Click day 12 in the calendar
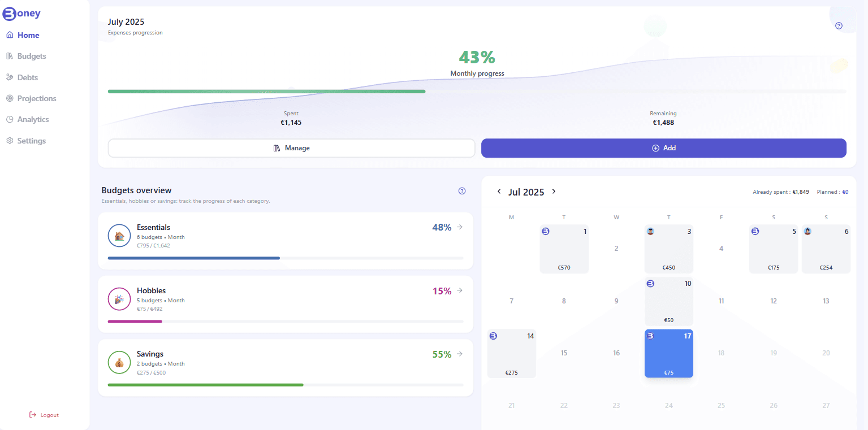 774,301
